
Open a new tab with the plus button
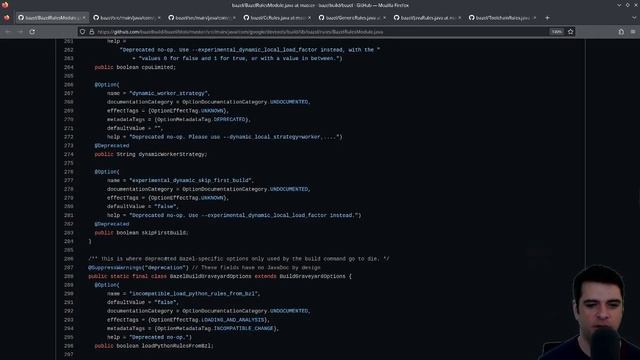pyautogui.click(x=547, y=18)
